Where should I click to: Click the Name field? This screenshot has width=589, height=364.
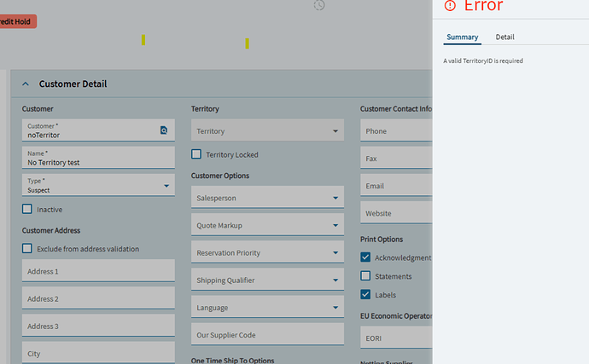tap(98, 158)
